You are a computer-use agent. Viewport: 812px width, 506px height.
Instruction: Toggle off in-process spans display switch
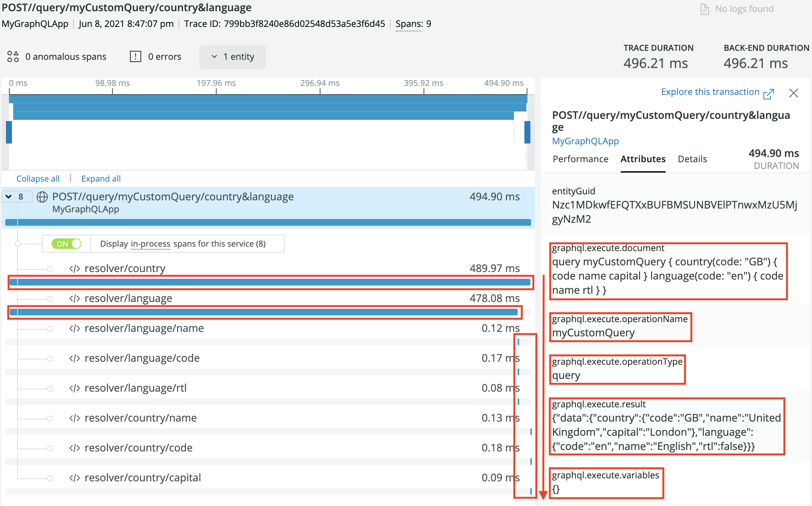[x=66, y=244]
